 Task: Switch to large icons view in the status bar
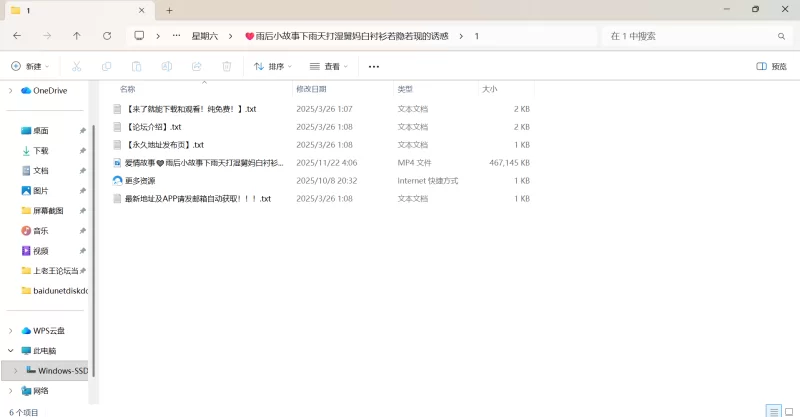[789, 411]
